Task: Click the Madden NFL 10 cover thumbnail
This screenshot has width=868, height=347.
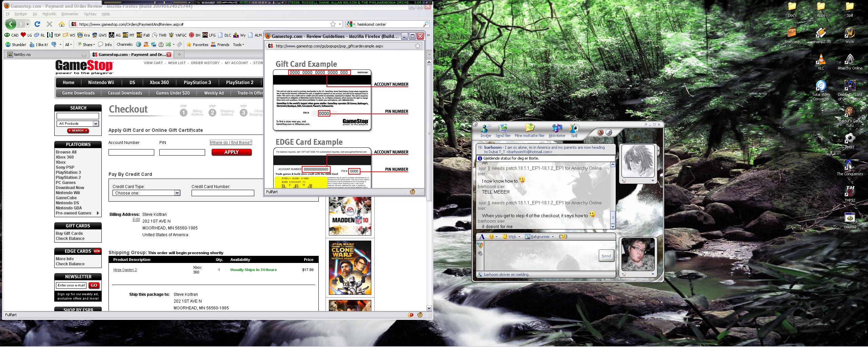Action: tap(350, 216)
